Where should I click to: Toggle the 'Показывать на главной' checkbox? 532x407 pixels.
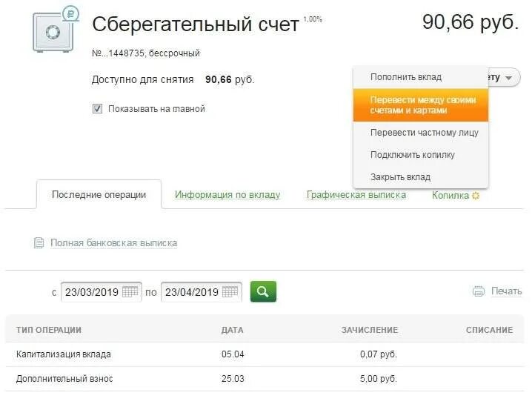(x=97, y=109)
